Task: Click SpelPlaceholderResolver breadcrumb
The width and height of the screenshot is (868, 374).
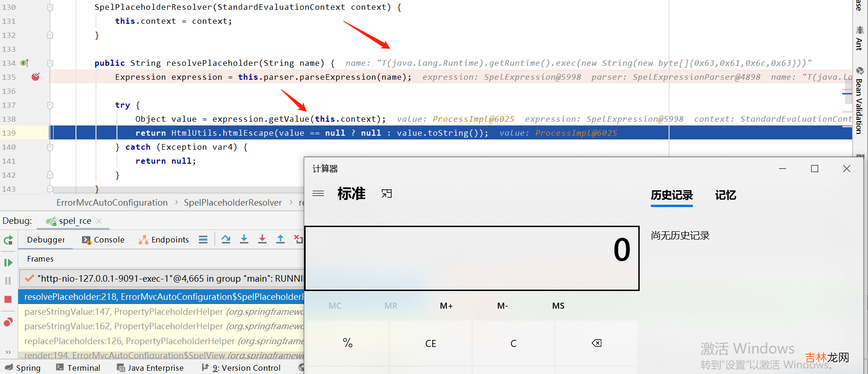Action: click(x=232, y=202)
